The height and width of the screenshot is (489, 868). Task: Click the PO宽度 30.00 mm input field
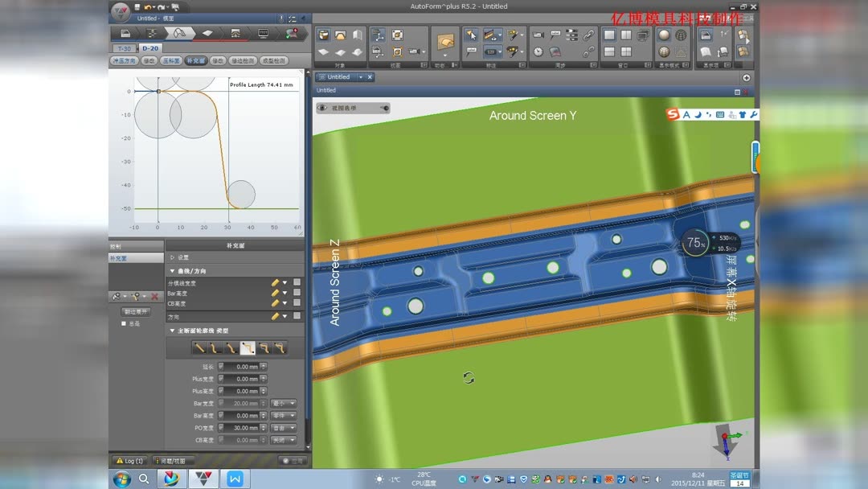point(241,428)
